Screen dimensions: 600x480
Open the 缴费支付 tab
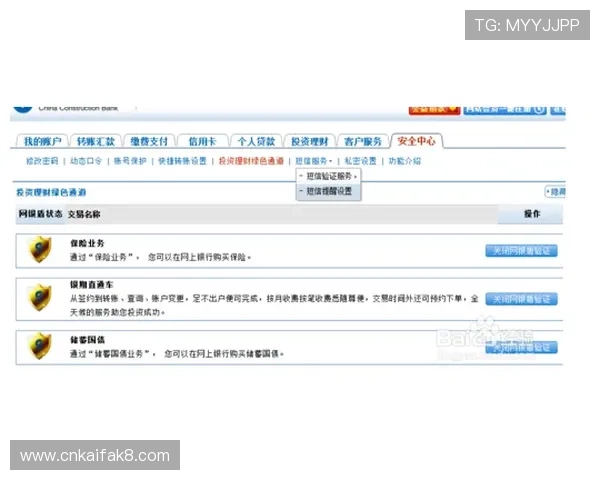pos(149,141)
